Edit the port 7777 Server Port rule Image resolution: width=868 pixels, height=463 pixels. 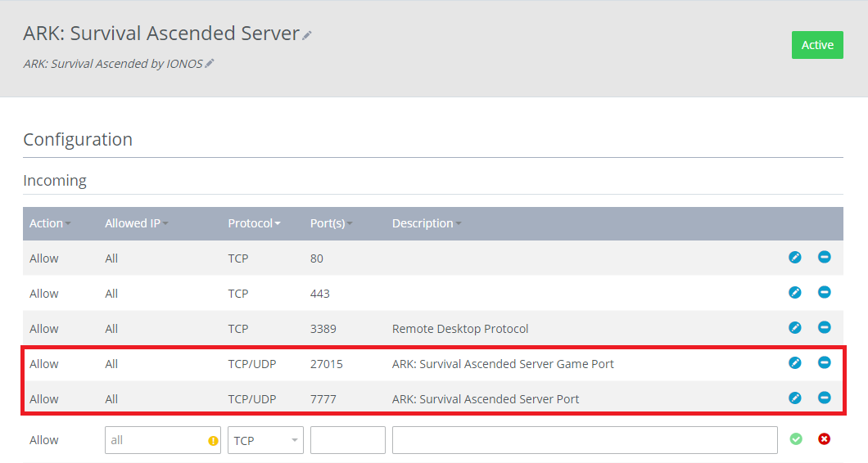(x=794, y=398)
